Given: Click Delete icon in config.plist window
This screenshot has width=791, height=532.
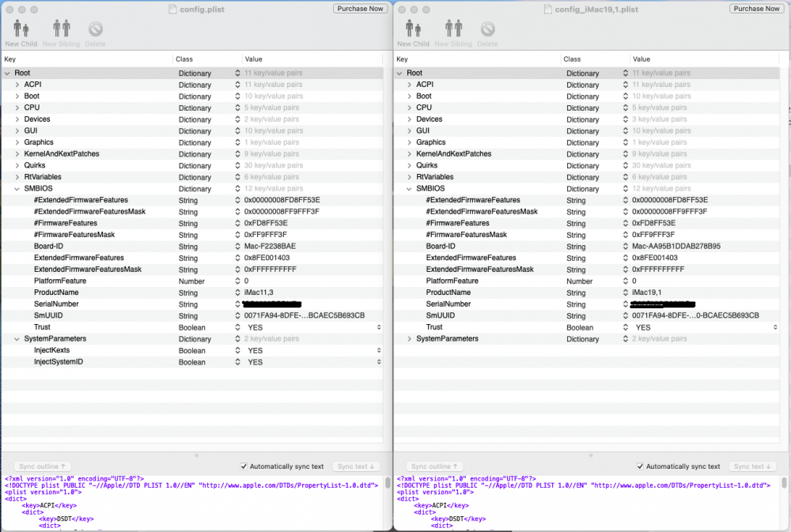Looking at the screenshot, I should tap(96, 29).
